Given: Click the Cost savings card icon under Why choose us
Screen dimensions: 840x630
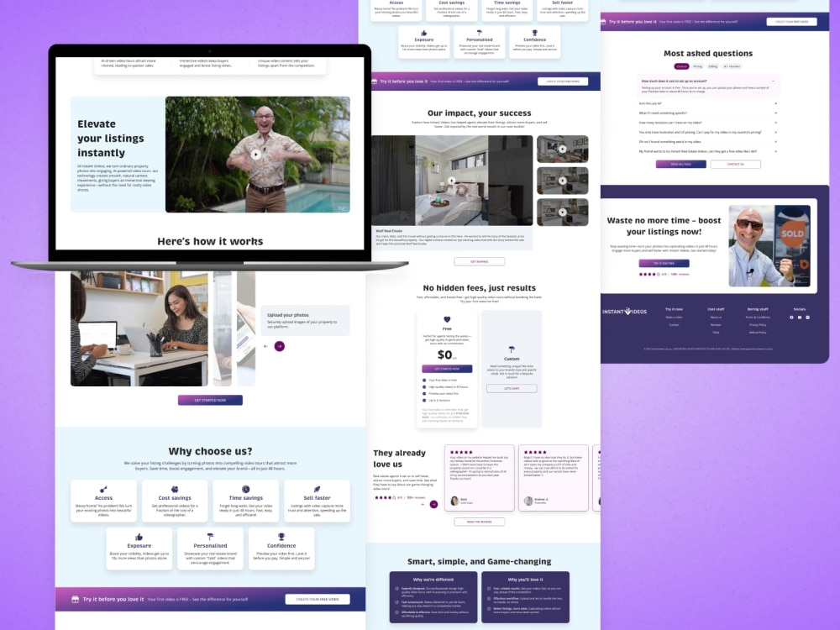Looking at the screenshot, I should click(x=175, y=489).
